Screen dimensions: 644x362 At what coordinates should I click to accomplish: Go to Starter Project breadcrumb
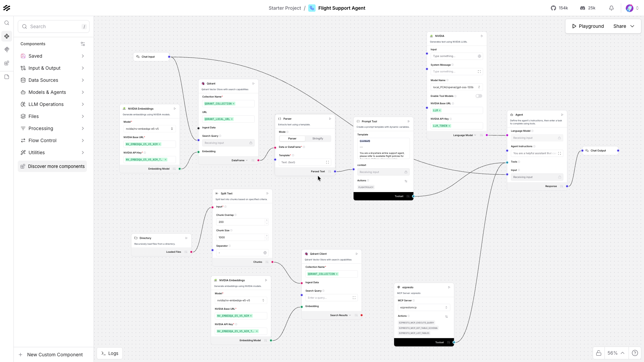(x=285, y=8)
